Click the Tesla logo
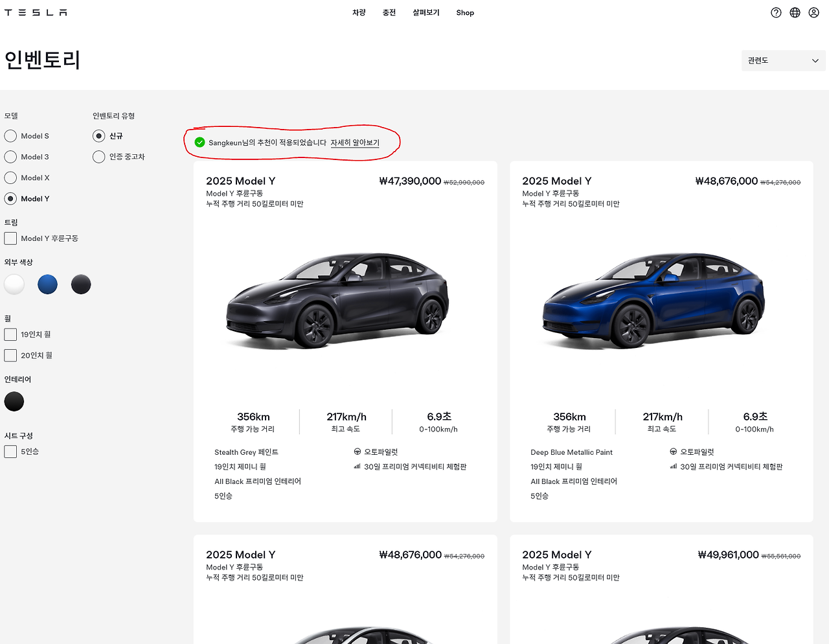The height and width of the screenshot is (644, 829). [x=36, y=12]
